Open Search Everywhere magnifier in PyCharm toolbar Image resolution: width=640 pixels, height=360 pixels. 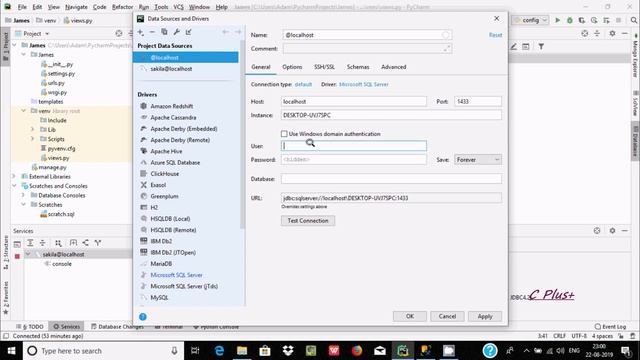(x=633, y=20)
